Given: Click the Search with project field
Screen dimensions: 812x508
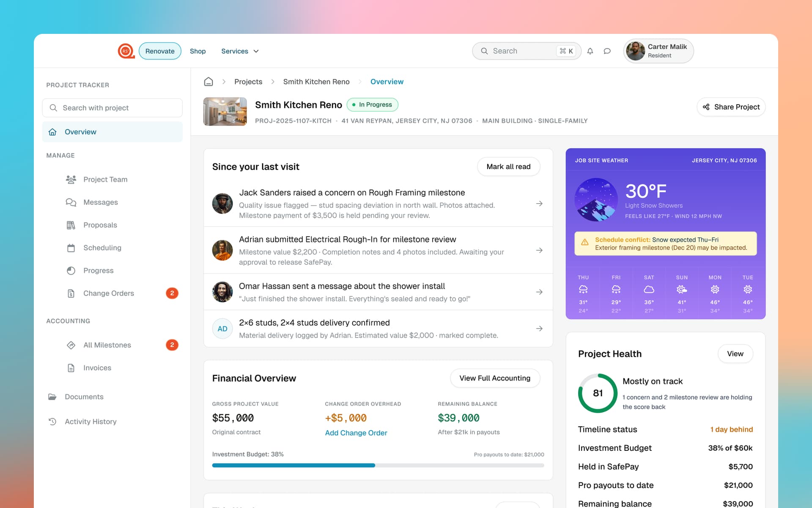Looking at the screenshot, I should click(x=112, y=108).
